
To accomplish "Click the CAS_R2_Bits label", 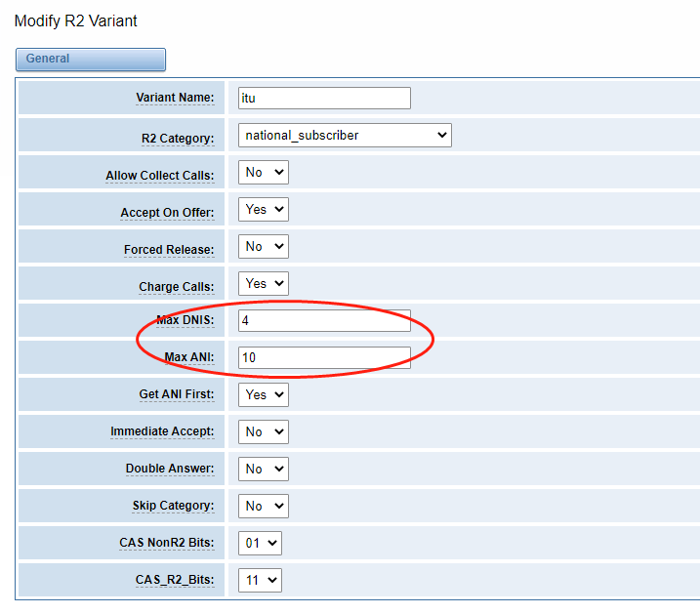I will pyautogui.click(x=175, y=579).
